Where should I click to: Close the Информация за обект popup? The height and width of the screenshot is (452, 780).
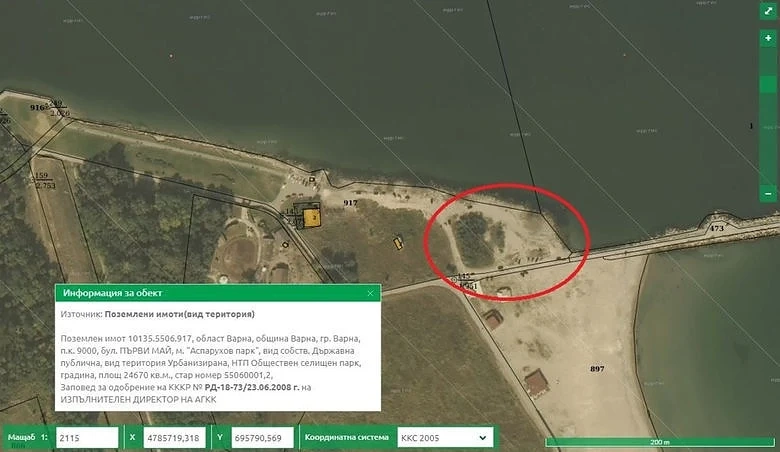tap(370, 293)
